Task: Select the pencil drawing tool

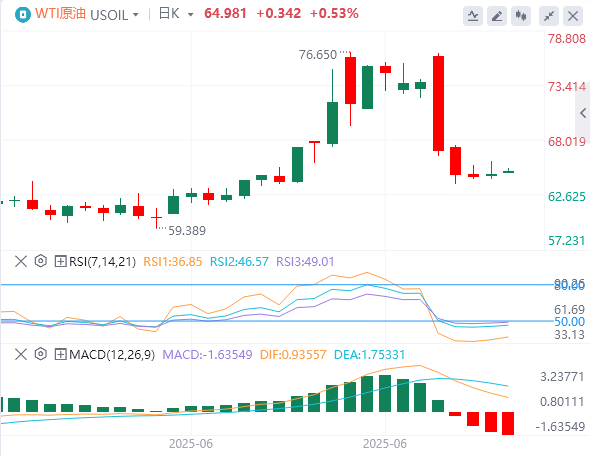Action: pos(497,16)
